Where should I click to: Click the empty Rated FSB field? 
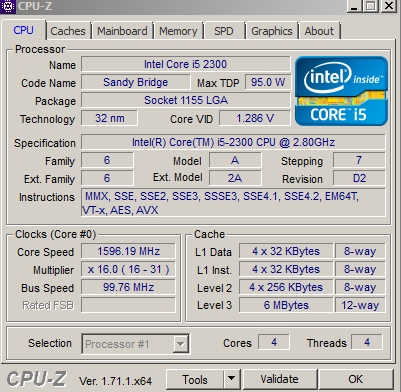coord(128,305)
